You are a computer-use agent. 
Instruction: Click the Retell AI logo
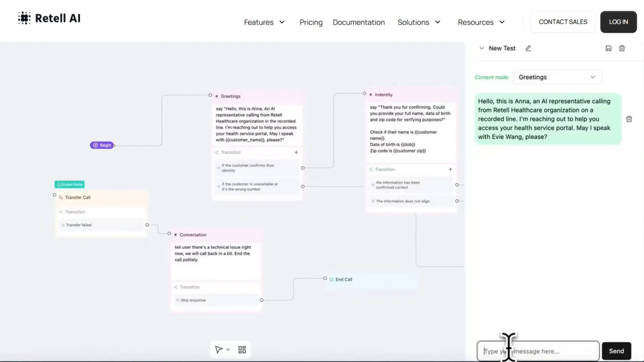tap(49, 18)
